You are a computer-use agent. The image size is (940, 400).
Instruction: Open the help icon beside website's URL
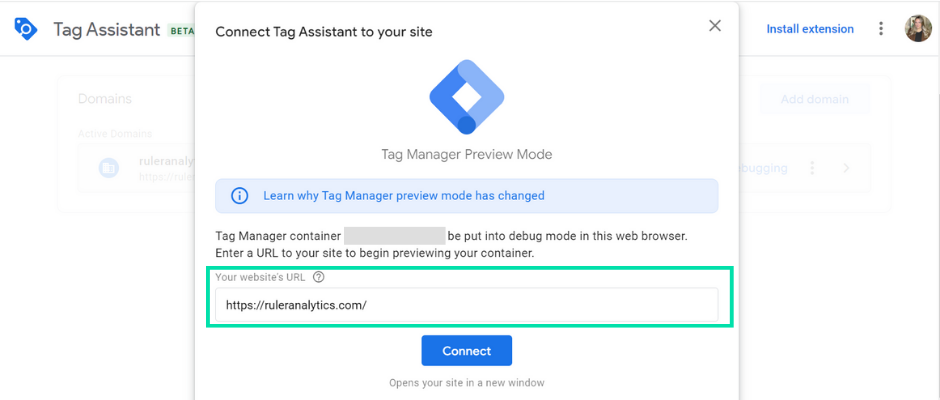pyautogui.click(x=318, y=277)
